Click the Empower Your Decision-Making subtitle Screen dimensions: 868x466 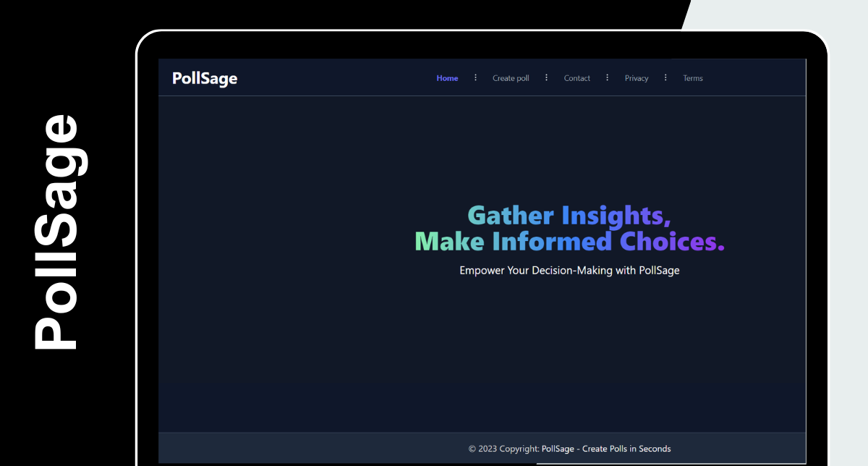coord(569,271)
